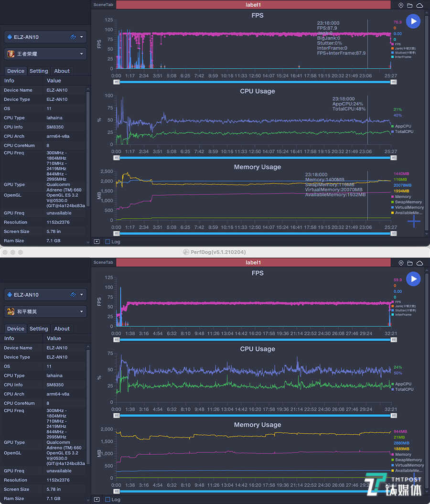Switch to the Setting tab in top window

39,71
